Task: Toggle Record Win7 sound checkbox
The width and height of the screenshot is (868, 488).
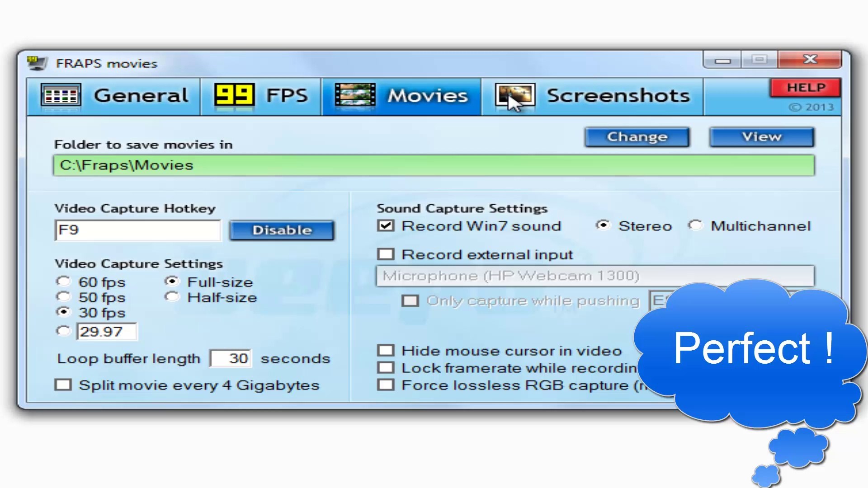Action: [x=386, y=226]
